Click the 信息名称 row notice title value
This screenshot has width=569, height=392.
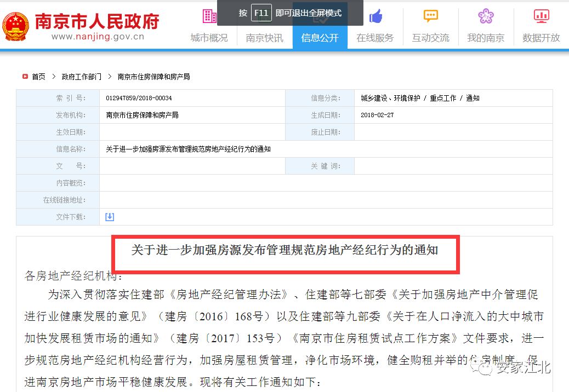188,149
